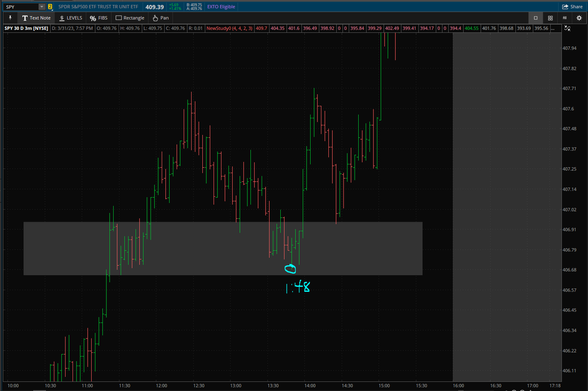This screenshot has width=588, height=391.
Task: Open chart settings gear icon
Action: (579, 18)
